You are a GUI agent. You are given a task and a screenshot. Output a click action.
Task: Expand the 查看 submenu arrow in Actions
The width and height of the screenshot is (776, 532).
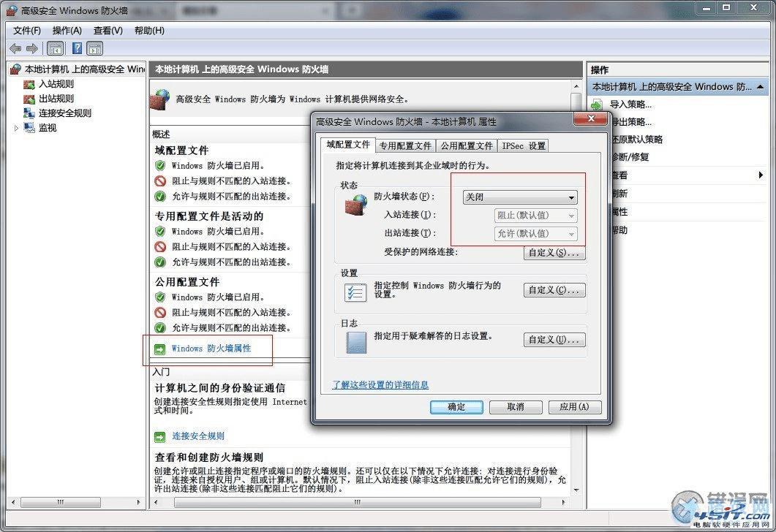[761, 175]
